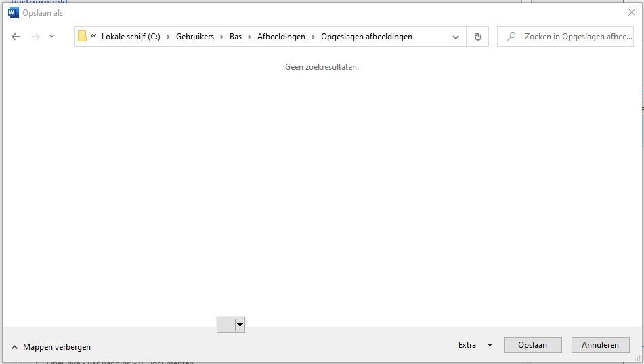Open the recent locations dropdown arrow
Image resolution: width=644 pixels, height=364 pixels.
51,36
